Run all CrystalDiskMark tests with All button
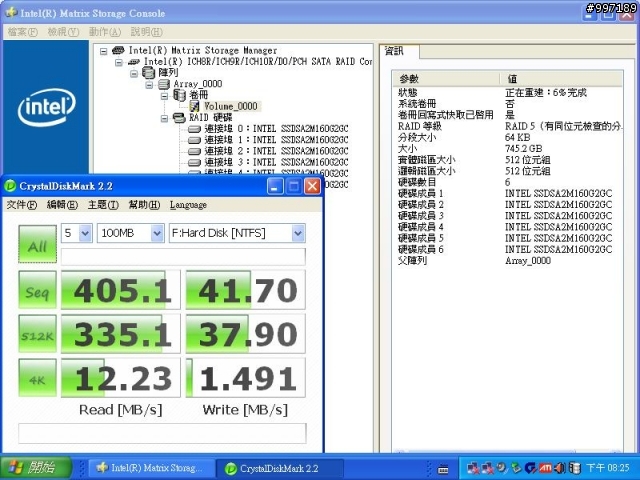Viewport: 640px width, 480px height. click(x=38, y=244)
